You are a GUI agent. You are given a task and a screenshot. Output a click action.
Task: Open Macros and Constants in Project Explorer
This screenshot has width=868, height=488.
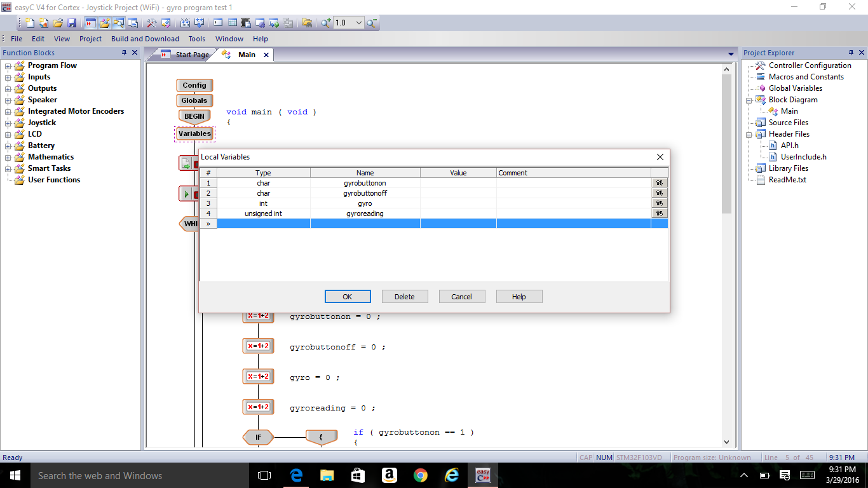click(x=806, y=77)
